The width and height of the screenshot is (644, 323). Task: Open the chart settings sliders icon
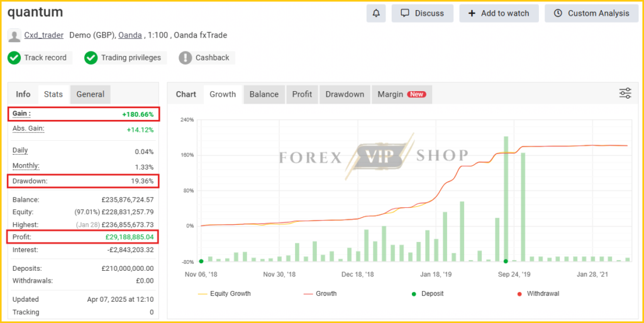[625, 93]
